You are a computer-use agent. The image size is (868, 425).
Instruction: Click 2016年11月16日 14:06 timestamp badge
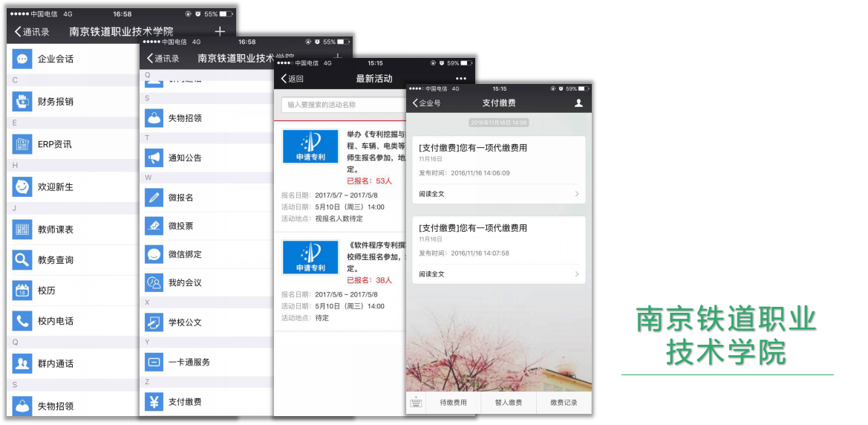point(499,123)
